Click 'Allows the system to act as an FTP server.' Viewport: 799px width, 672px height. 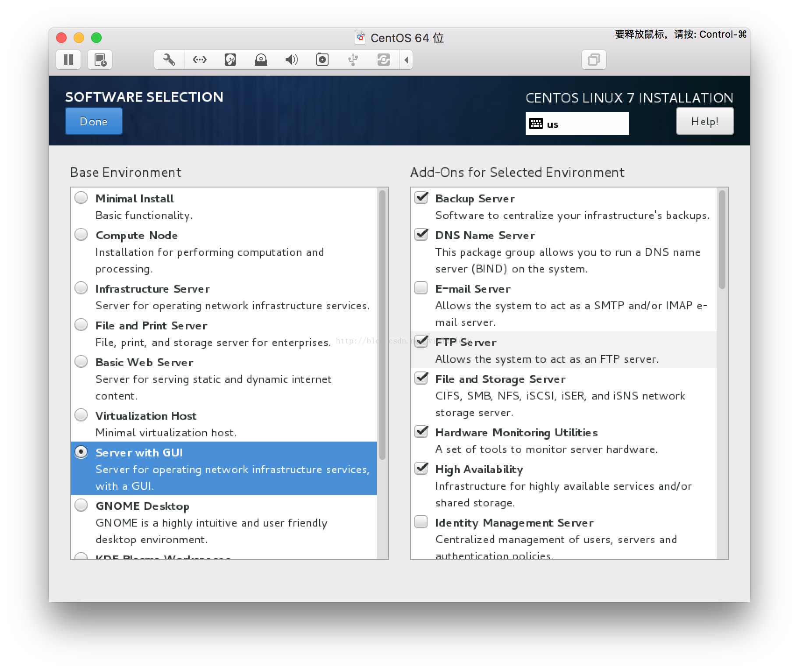547,359
